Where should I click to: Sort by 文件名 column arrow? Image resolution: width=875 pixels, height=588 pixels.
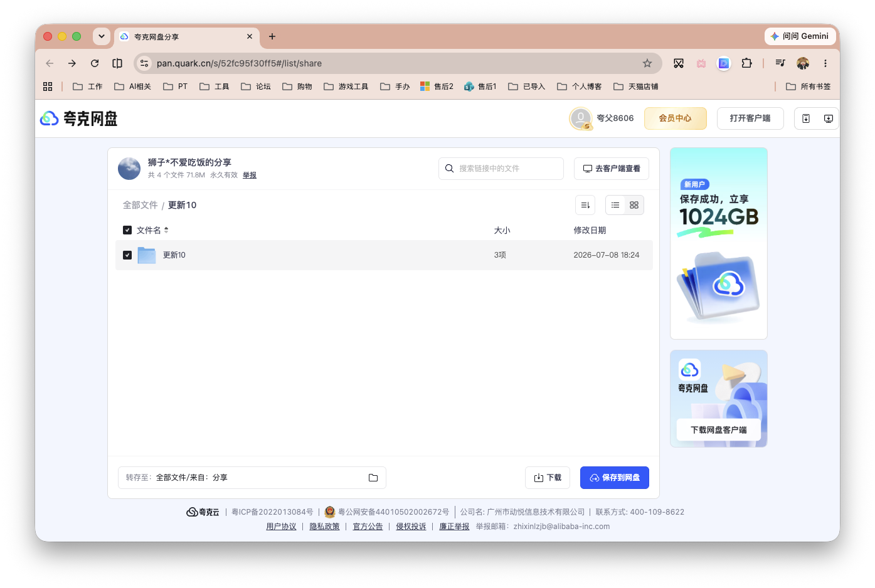pyautogui.click(x=166, y=230)
